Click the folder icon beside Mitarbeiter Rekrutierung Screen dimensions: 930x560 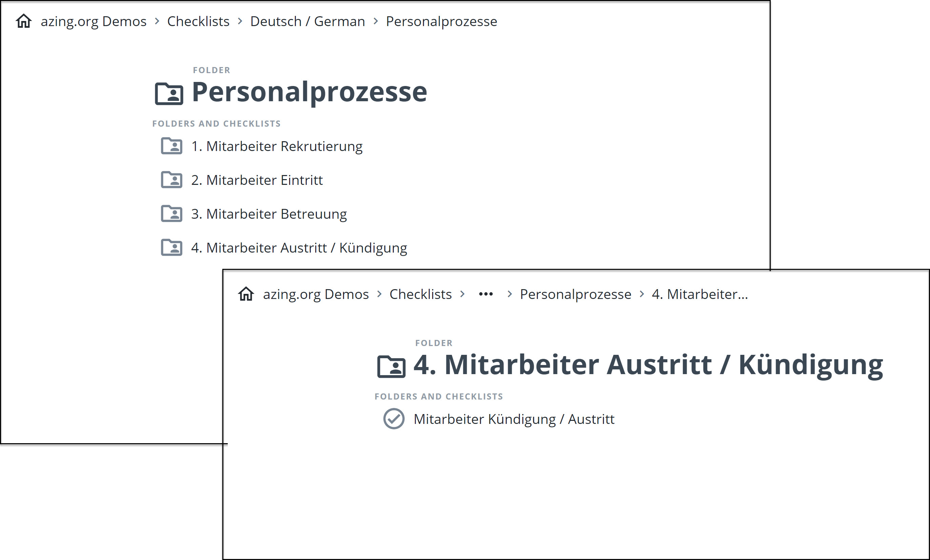click(x=171, y=146)
